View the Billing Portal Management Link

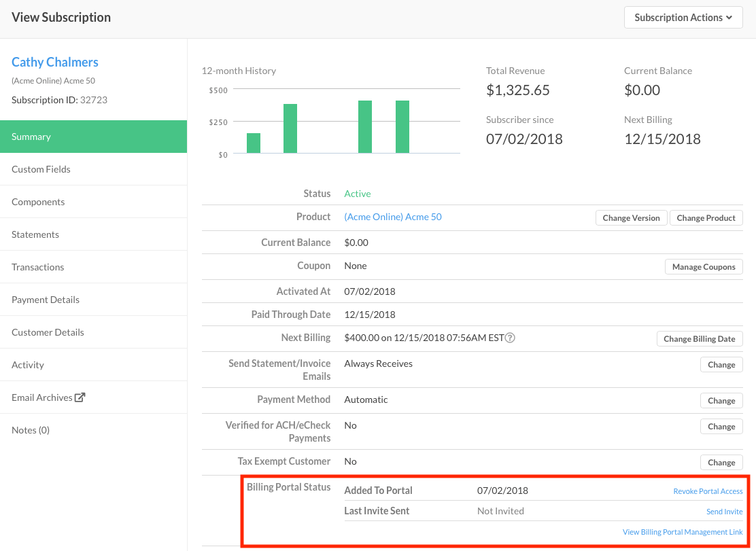683,531
